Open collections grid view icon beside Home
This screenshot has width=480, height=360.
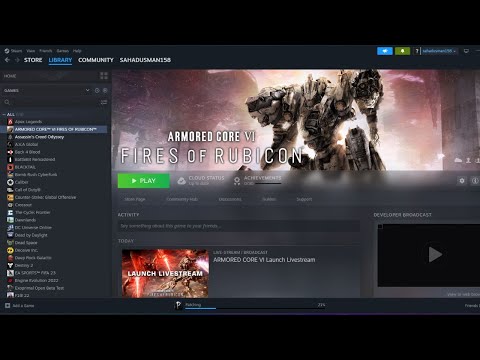pyautogui.click(x=104, y=76)
